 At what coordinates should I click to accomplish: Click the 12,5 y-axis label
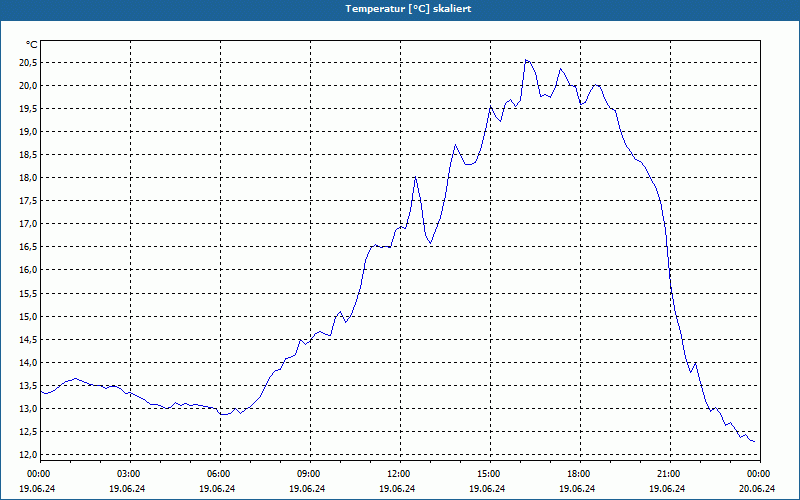click(x=29, y=432)
